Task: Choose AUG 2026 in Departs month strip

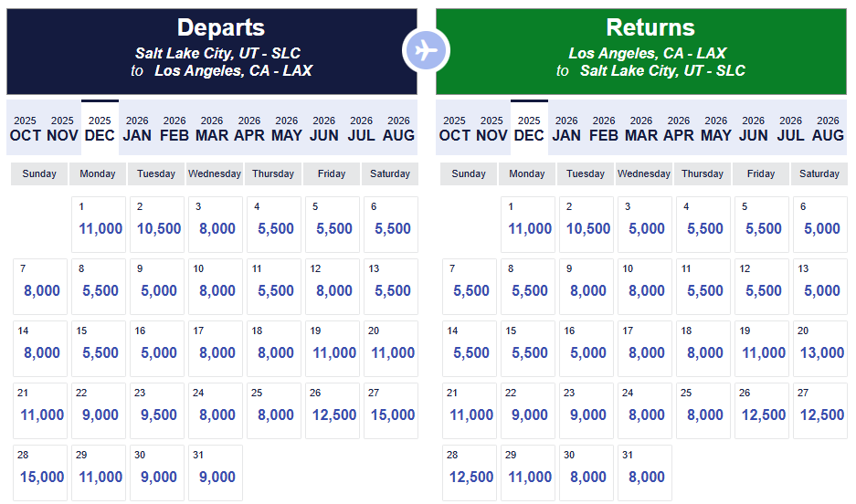Action: 398,128
